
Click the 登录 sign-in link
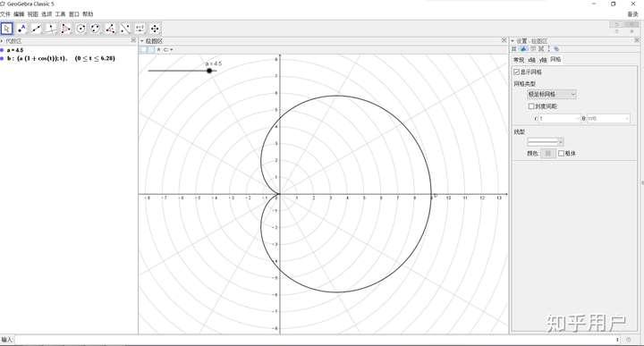(633, 14)
